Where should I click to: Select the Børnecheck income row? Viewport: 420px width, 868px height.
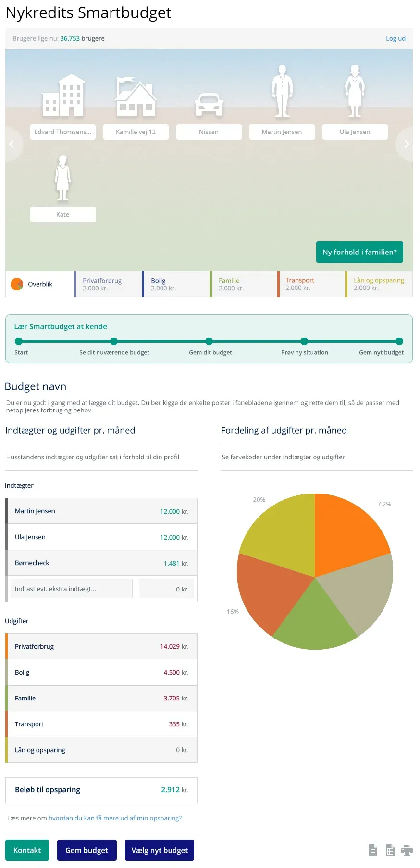tap(101, 563)
